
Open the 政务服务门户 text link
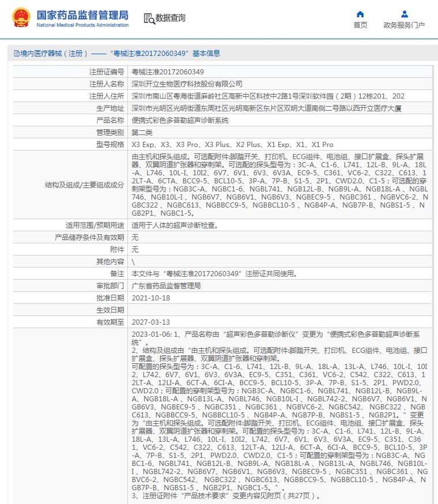404,25
